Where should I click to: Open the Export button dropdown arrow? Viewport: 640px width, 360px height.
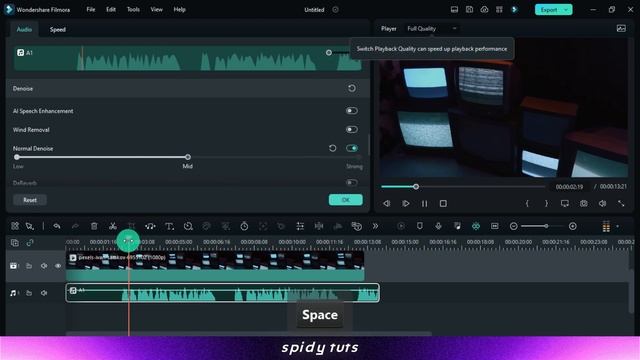click(x=566, y=9)
